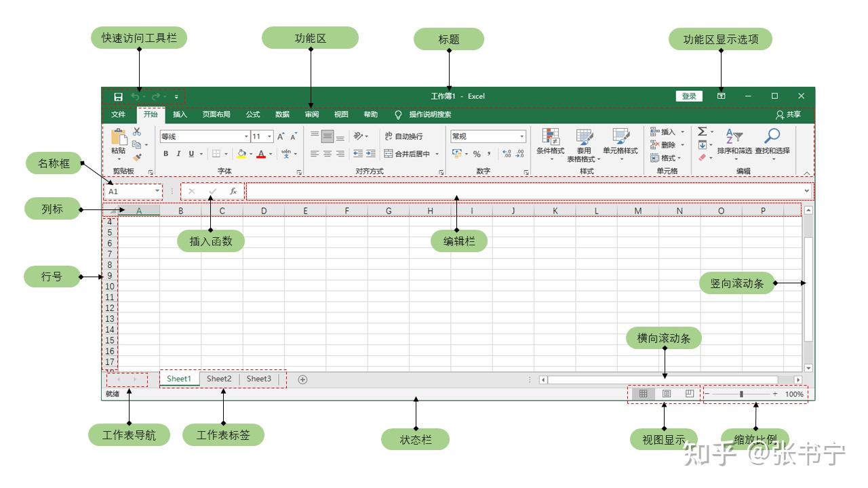Toggle left align text
The width and height of the screenshot is (868, 488).
[x=315, y=154]
